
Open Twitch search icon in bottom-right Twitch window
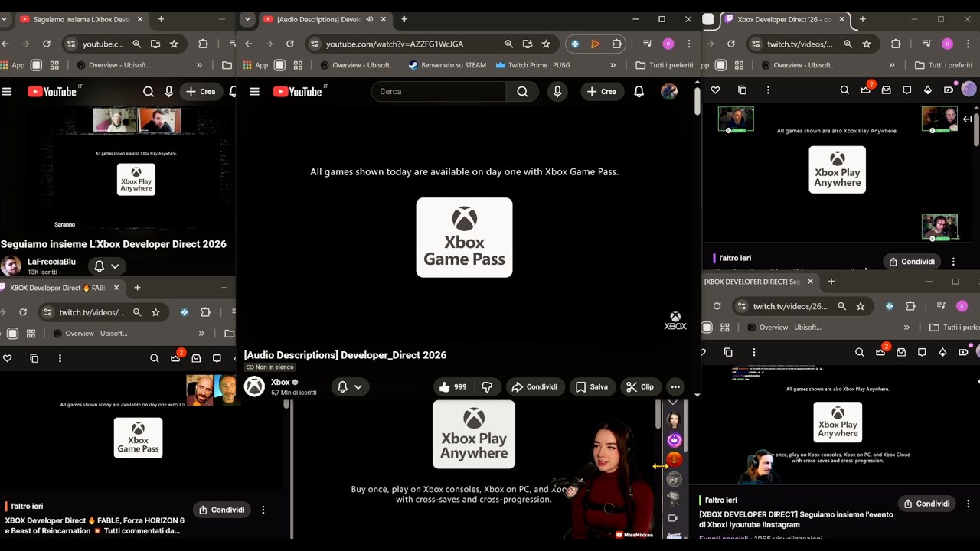(x=859, y=352)
